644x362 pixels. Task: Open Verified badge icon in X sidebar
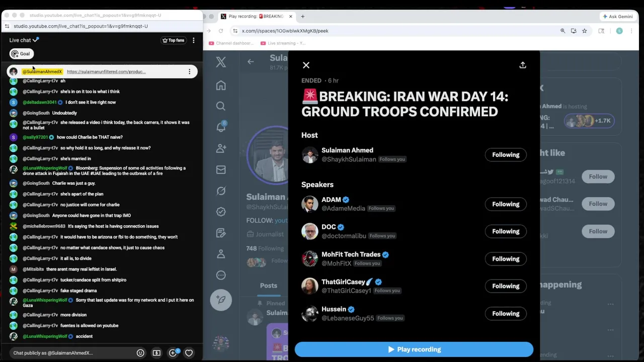click(x=221, y=212)
